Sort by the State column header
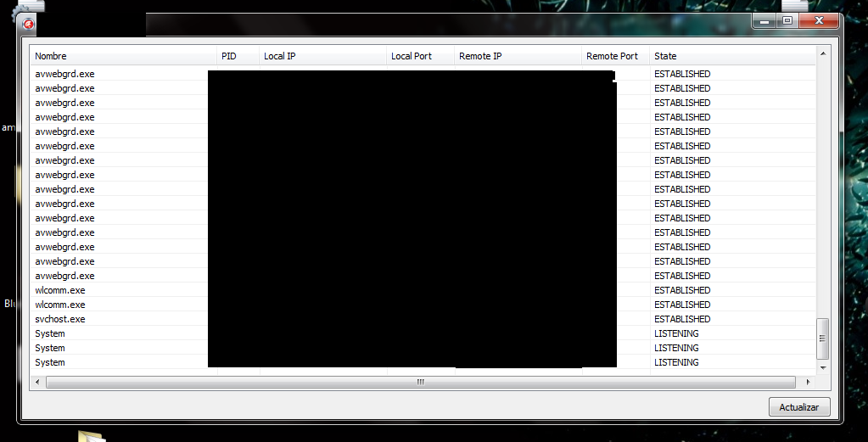The height and width of the screenshot is (442, 868). [665, 56]
